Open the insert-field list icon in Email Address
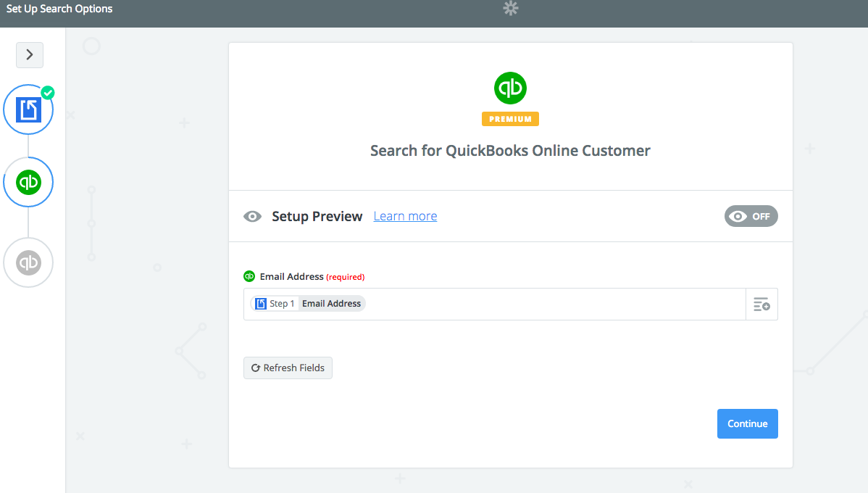Viewport: 868px width, 493px height. (761, 304)
